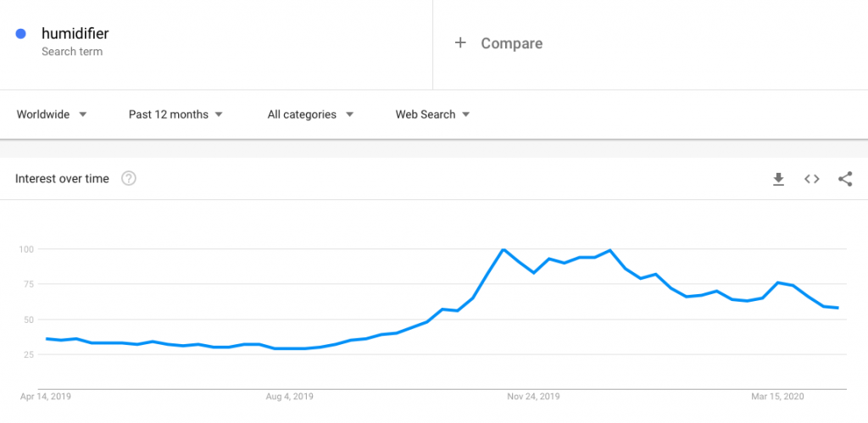Open the embed code icon

[812, 179]
